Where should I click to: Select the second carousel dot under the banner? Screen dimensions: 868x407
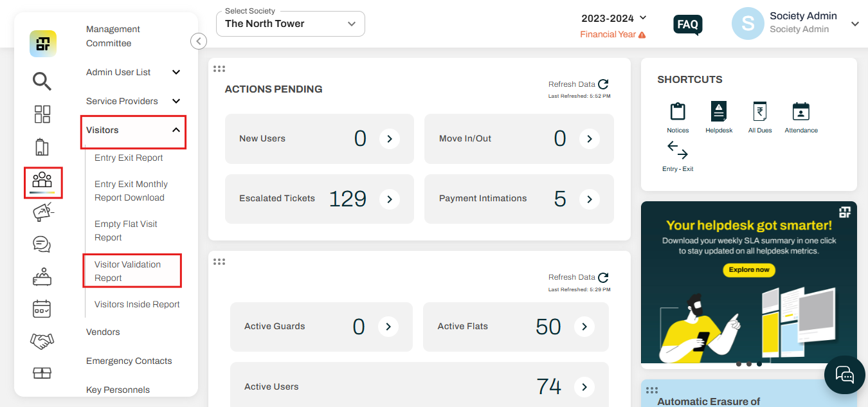748,363
